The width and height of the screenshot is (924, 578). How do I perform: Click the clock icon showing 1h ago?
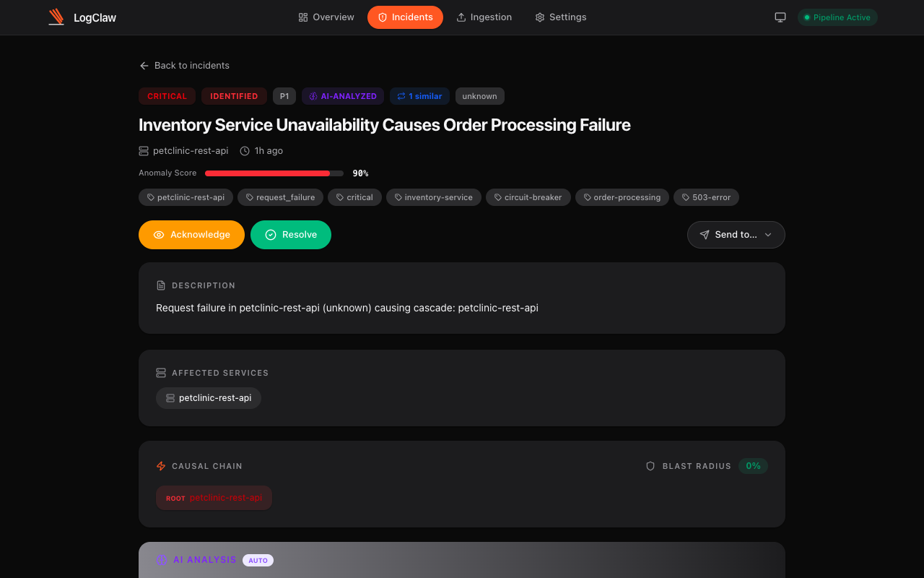(x=245, y=150)
